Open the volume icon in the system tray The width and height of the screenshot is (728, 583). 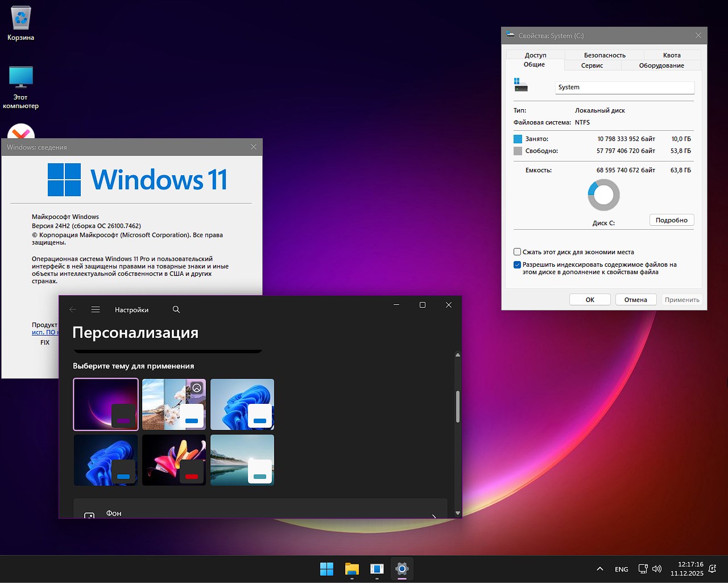[657, 568]
